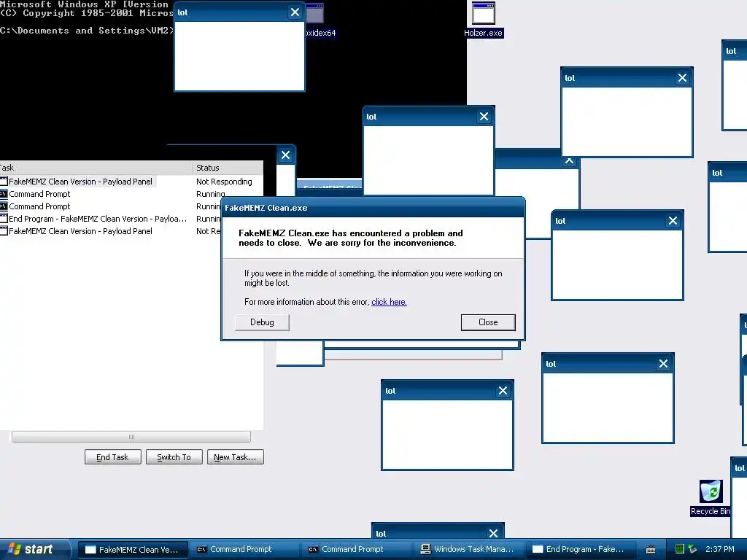Click the green CPU usage tray icon
The width and height of the screenshot is (747, 560).
[x=680, y=549]
